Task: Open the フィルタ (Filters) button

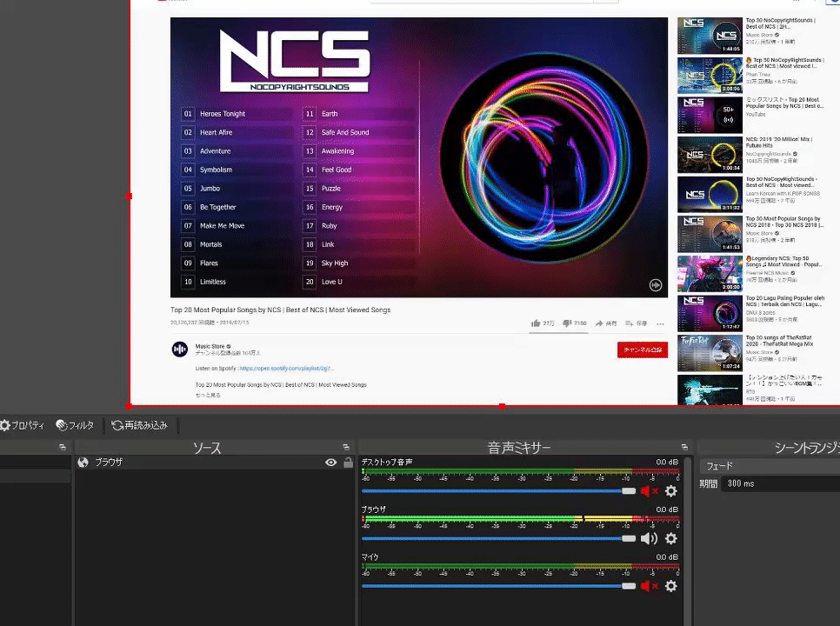Action: click(x=76, y=425)
